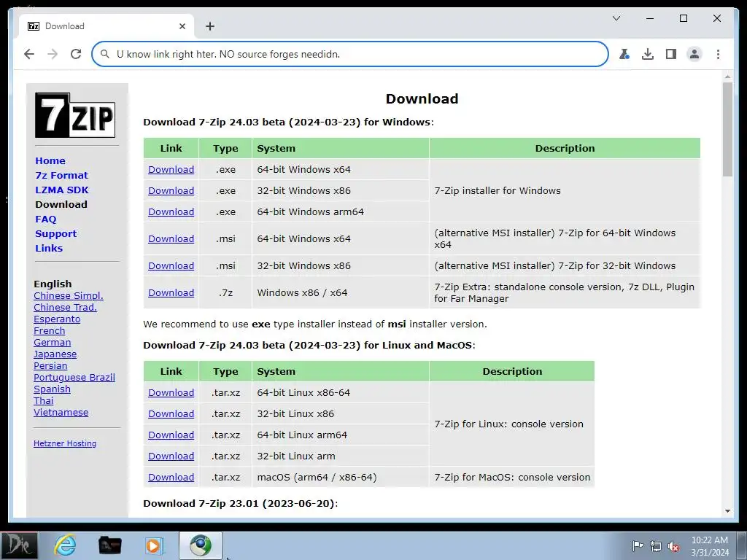Image resolution: width=747 pixels, height=560 pixels.
Task: Download .tar.xz for 64-bit Linux x86-64
Action: click(x=171, y=393)
